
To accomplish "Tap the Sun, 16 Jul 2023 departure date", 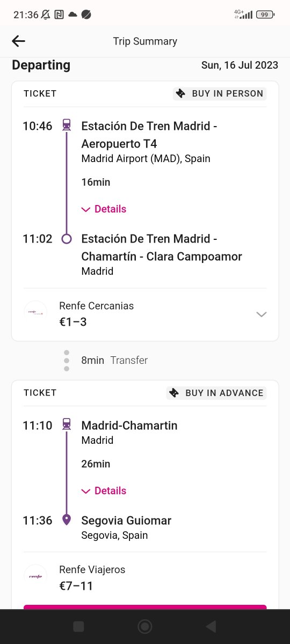I will pyautogui.click(x=240, y=65).
